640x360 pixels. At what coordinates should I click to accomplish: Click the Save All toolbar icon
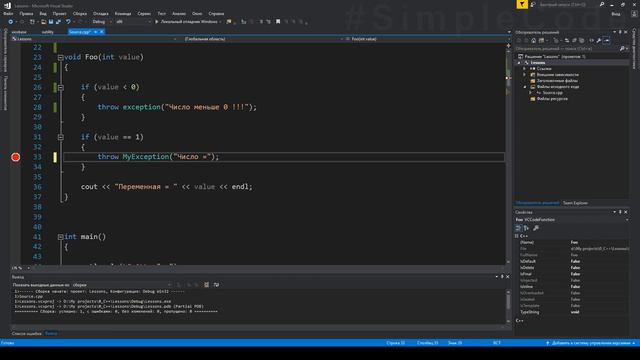[58, 22]
